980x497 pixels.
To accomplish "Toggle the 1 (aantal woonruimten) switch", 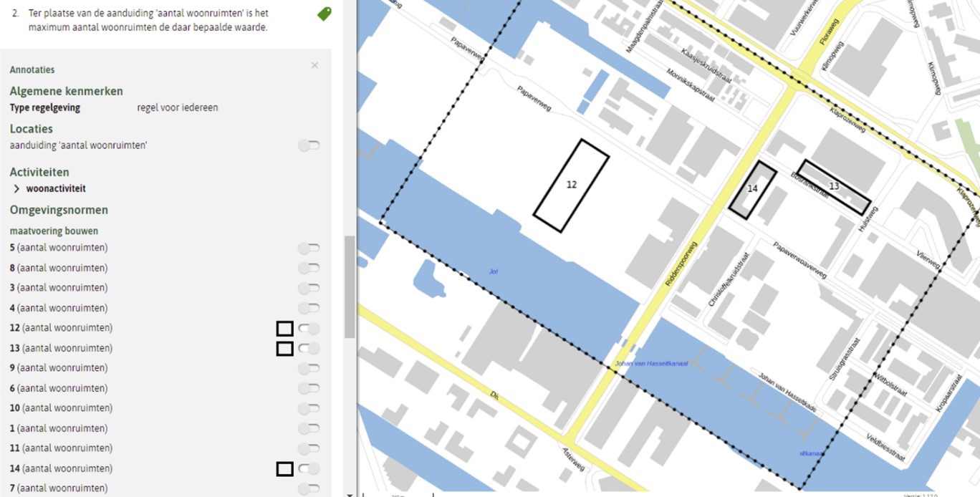I will [x=309, y=428].
